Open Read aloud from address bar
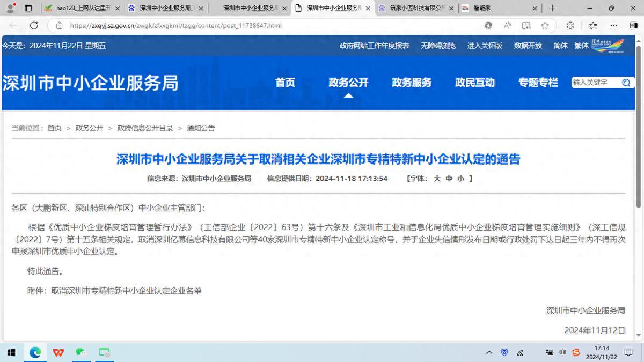The image size is (644, 362). pyautogui.click(x=507, y=25)
